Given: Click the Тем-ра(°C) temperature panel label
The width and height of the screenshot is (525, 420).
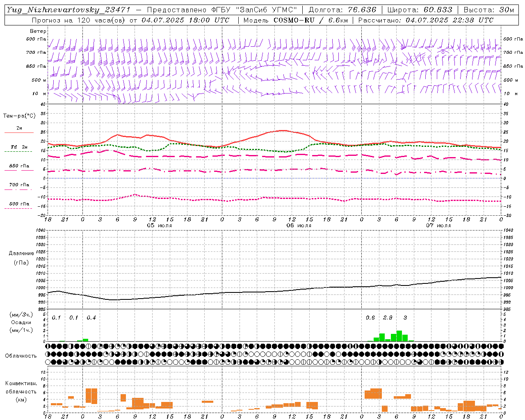Looking at the screenshot, I should [x=19, y=116].
